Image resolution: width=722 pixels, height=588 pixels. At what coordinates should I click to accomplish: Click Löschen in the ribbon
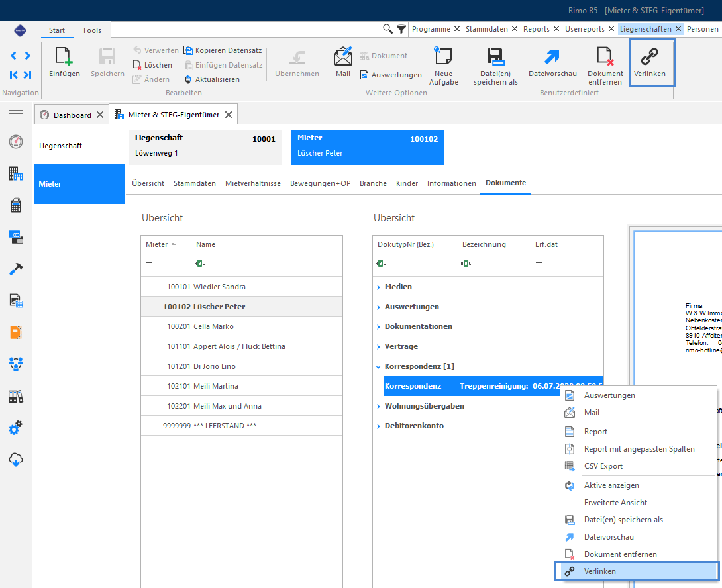point(152,65)
